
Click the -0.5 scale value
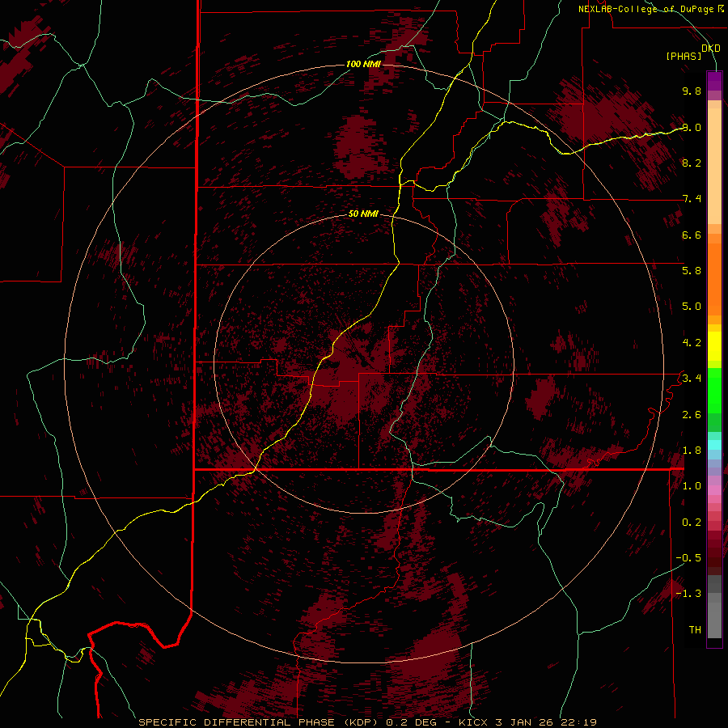pos(688,557)
